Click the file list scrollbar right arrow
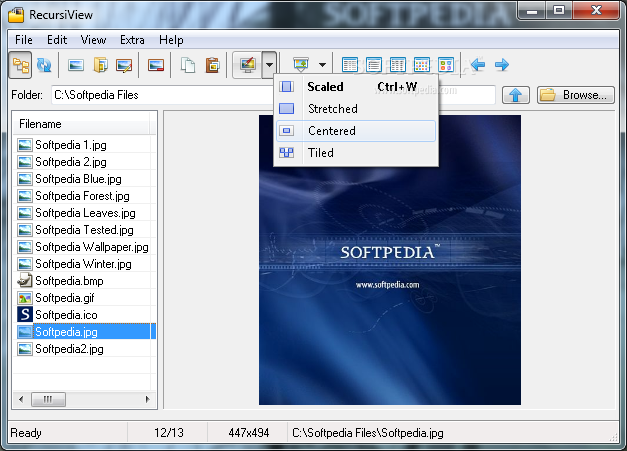Image resolution: width=627 pixels, height=451 pixels. coord(148,399)
